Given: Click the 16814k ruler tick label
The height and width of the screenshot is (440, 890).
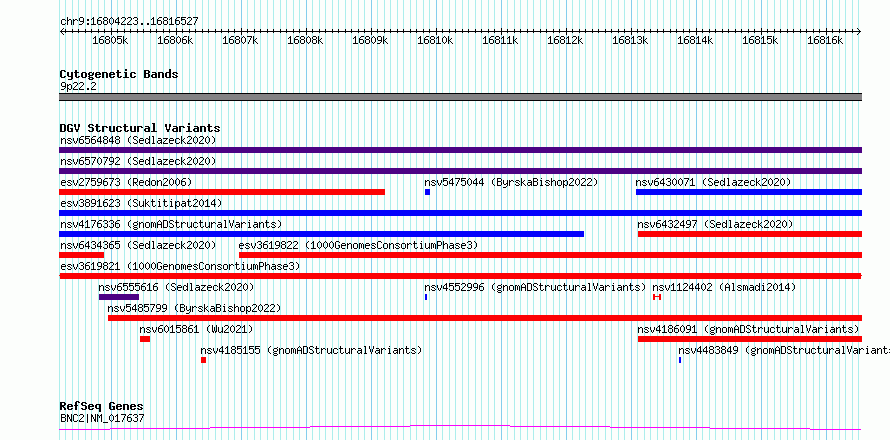Looking at the screenshot, I should (x=695, y=40).
